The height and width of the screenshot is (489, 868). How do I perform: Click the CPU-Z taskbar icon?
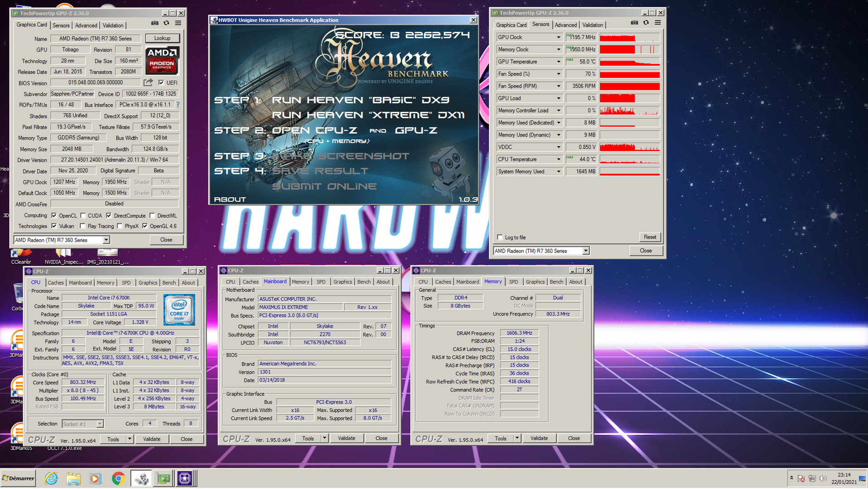tap(185, 478)
